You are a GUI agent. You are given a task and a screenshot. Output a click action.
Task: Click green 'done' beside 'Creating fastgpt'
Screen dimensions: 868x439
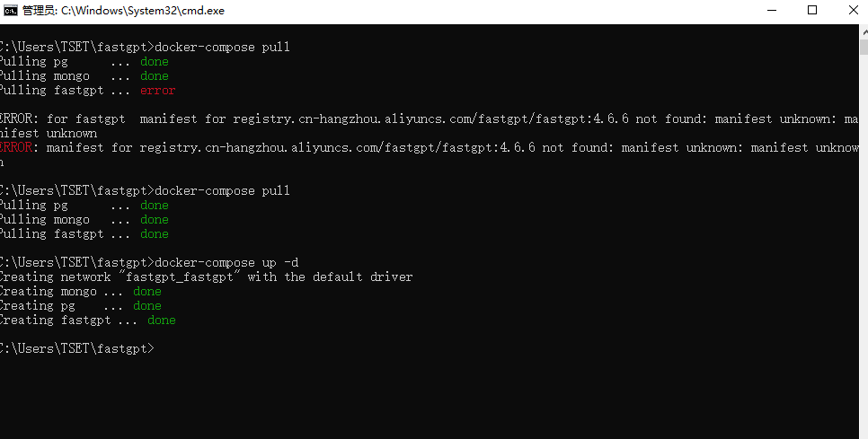(162, 320)
